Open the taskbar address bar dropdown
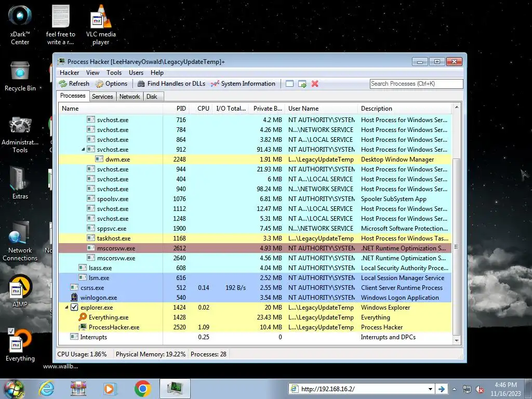The image size is (532, 399). [430, 389]
